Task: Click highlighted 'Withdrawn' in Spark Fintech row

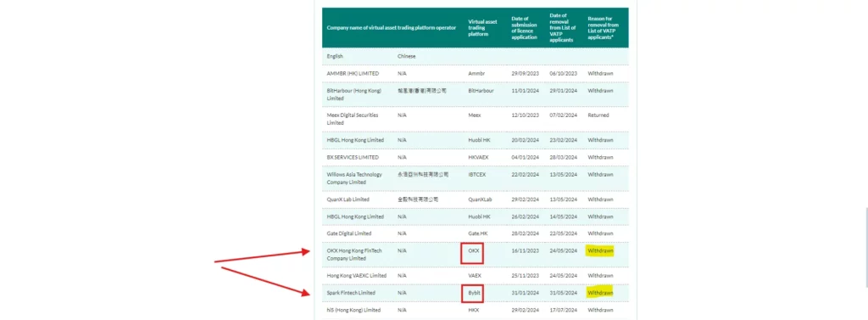Action: pos(601,293)
